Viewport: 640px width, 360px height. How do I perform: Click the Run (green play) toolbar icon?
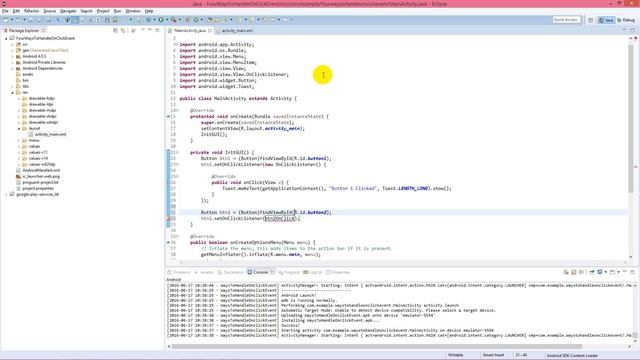click(161, 20)
